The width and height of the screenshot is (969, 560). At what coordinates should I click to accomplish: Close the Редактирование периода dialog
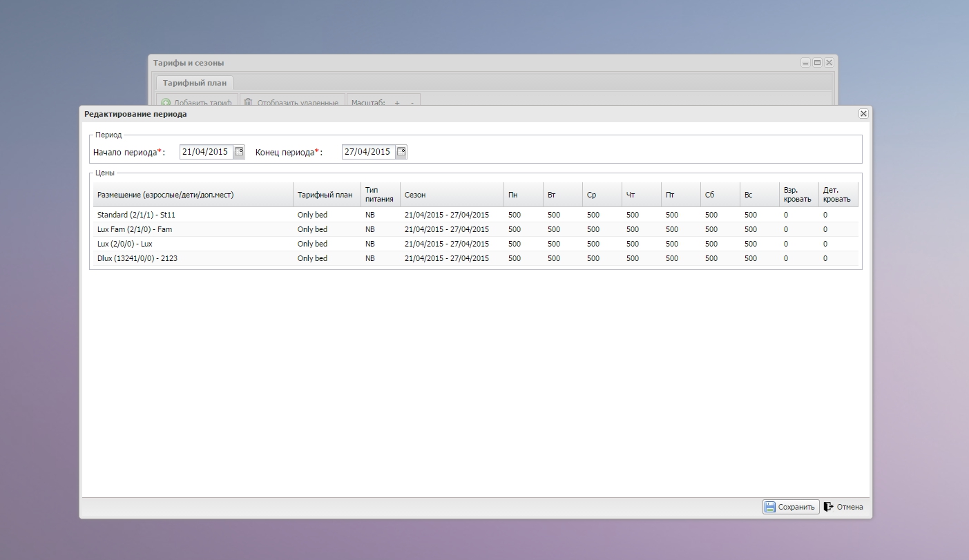click(x=863, y=114)
